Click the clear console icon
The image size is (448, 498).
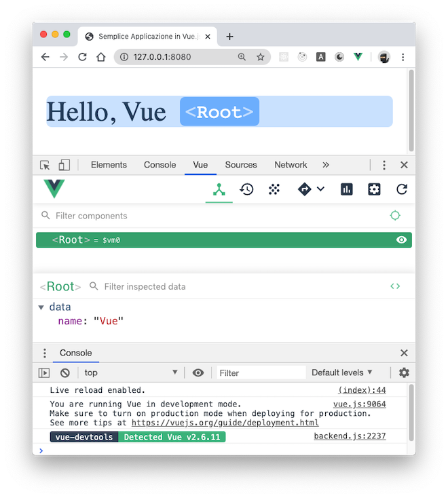point(65,372)
